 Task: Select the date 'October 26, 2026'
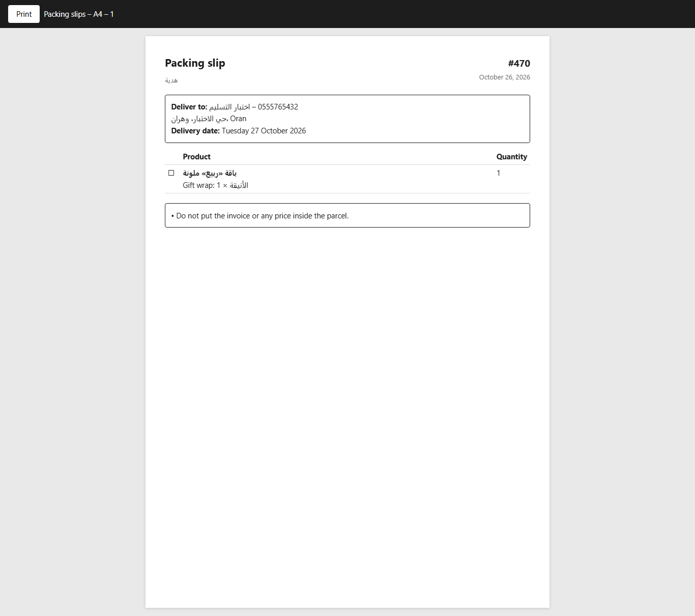[504, 77]
